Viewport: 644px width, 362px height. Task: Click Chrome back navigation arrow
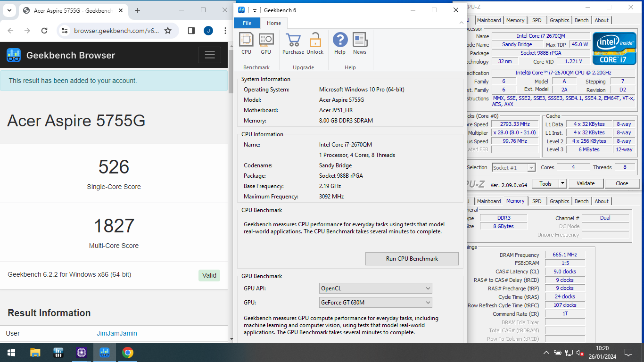coord(10,31)
